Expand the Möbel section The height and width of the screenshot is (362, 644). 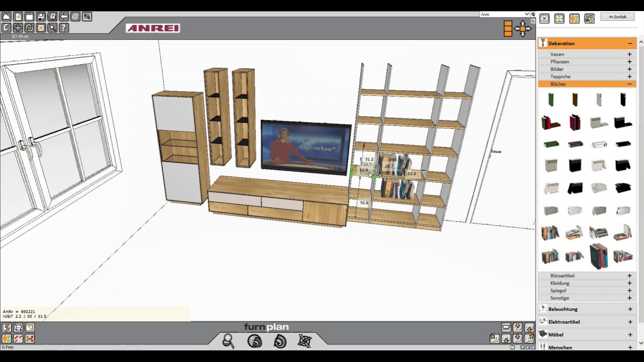coord(630,335)
